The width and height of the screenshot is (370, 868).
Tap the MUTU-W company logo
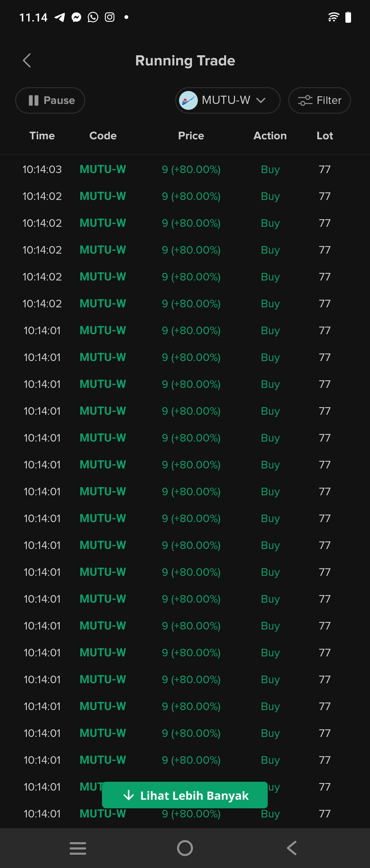tap(188, 100)
